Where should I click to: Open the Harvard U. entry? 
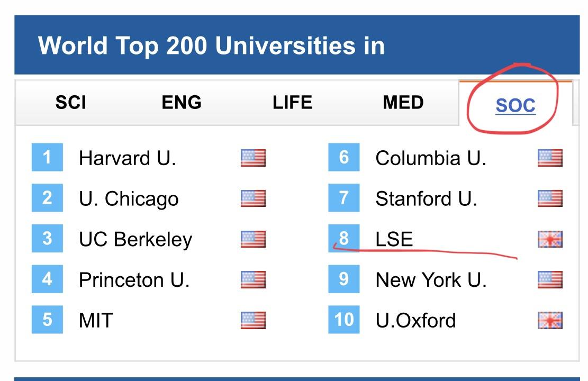point(127,158)
